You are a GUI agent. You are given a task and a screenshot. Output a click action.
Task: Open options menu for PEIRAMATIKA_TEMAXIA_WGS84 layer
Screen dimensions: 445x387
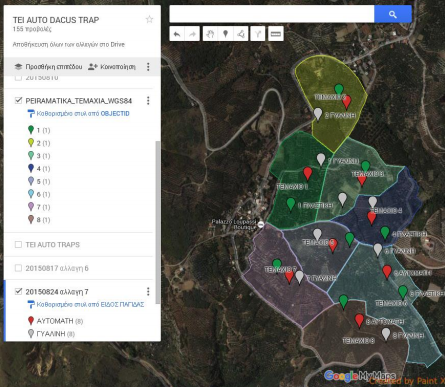tap(148, 100)
